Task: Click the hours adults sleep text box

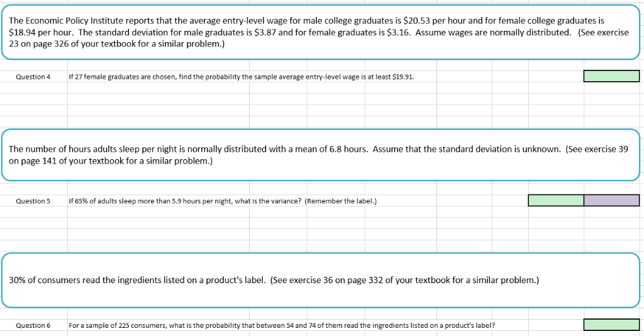Action: (320, 155)
